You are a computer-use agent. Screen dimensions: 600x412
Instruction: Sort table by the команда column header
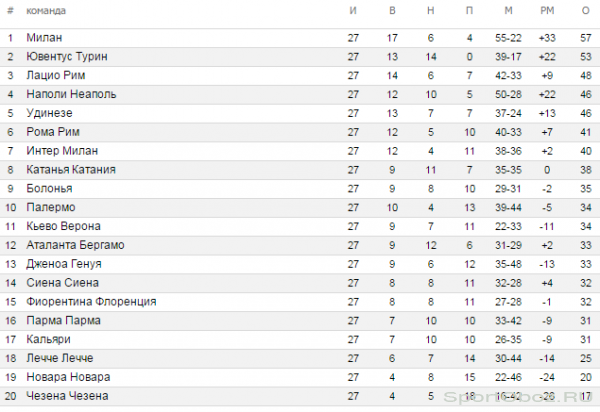click(46, 11)
